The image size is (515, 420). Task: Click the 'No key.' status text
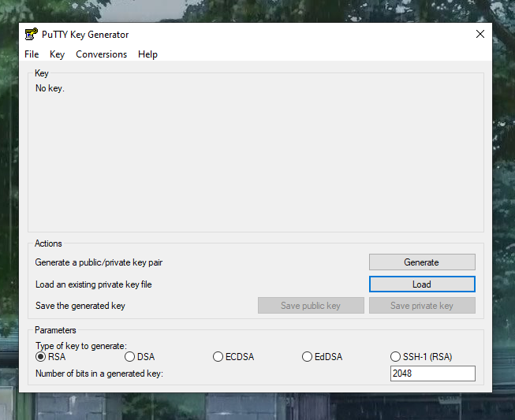[50, 88]
